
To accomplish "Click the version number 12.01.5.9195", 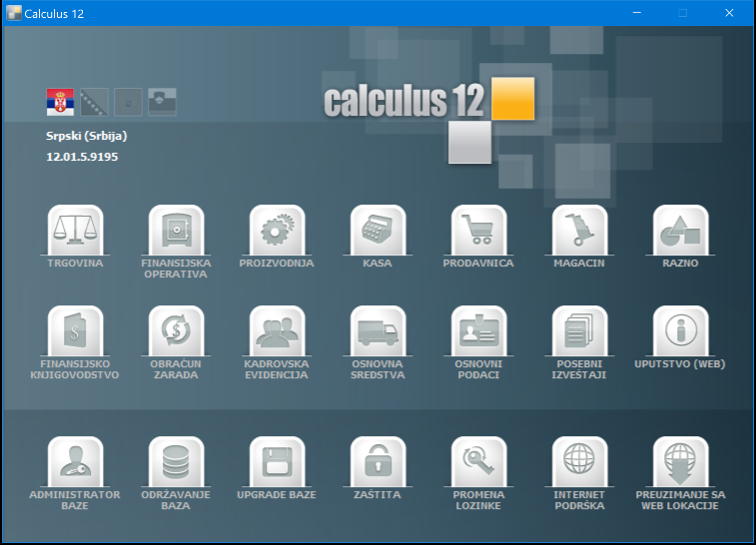I will click(x=82, y=157).
